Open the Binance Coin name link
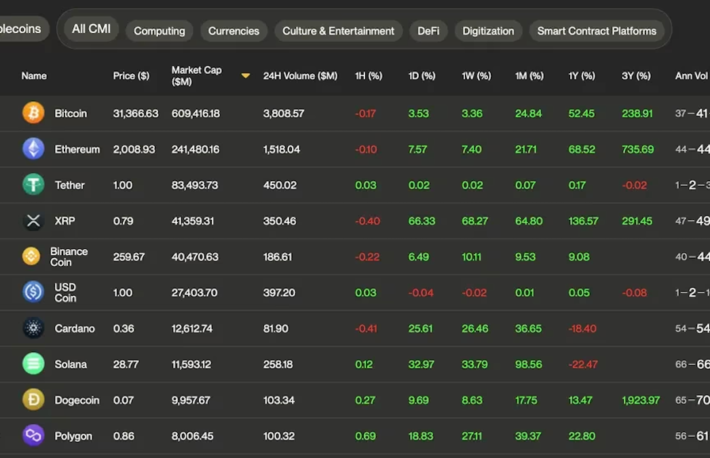The height and width of the screenshot is (458, 710). (69, 256)
